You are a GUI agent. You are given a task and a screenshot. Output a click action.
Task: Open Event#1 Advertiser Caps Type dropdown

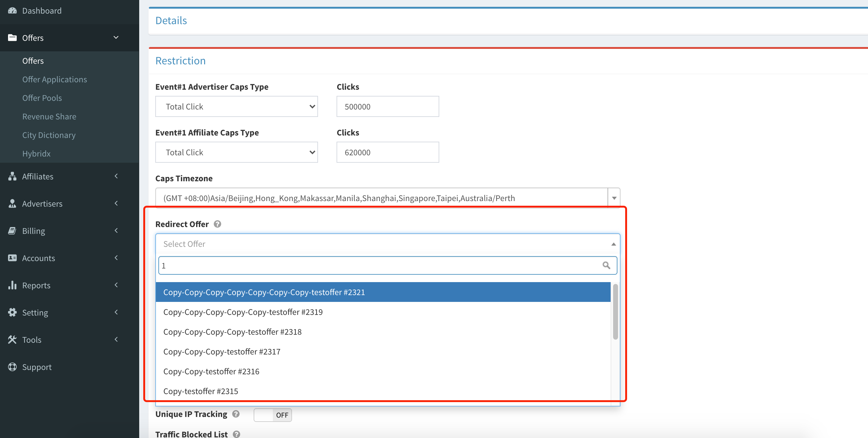[x=237, y=106]
